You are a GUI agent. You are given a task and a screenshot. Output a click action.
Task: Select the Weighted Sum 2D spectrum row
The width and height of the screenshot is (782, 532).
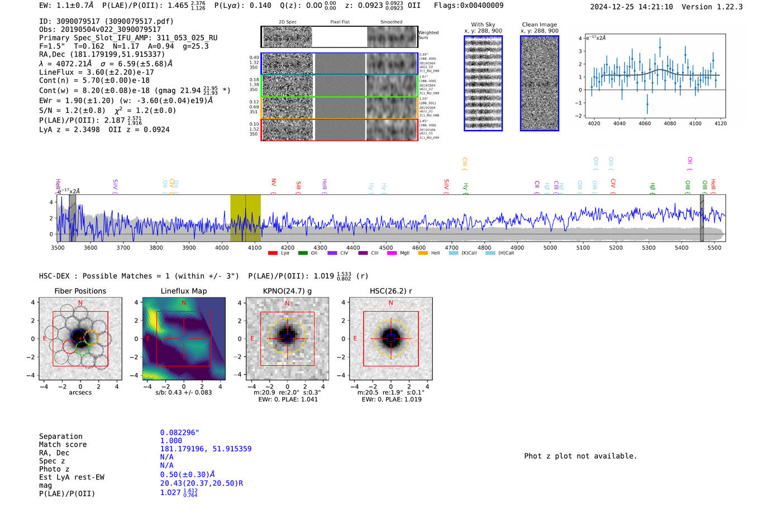coord(339,37)
